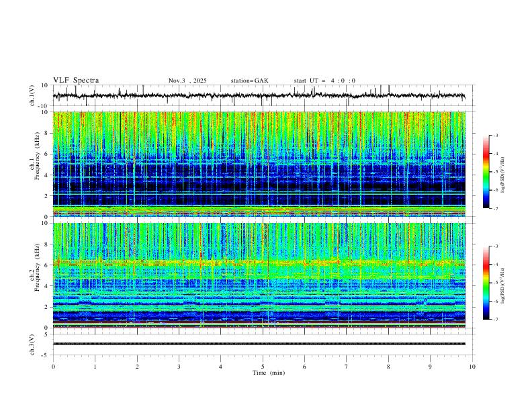Click the ch.3 voltage trace band

259,344
